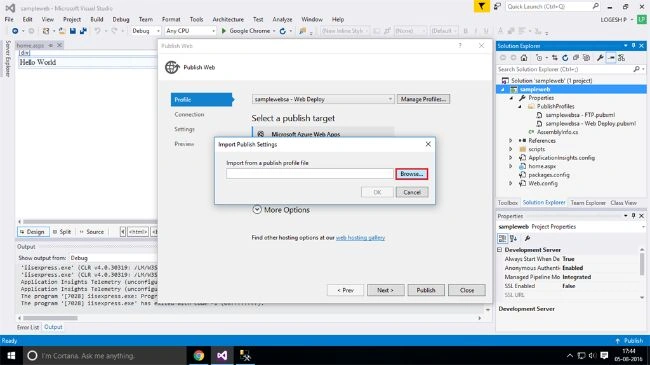This screenshot has width=650, height=365.
Task: Open the Analyze menu
Action: coord(282,19)
